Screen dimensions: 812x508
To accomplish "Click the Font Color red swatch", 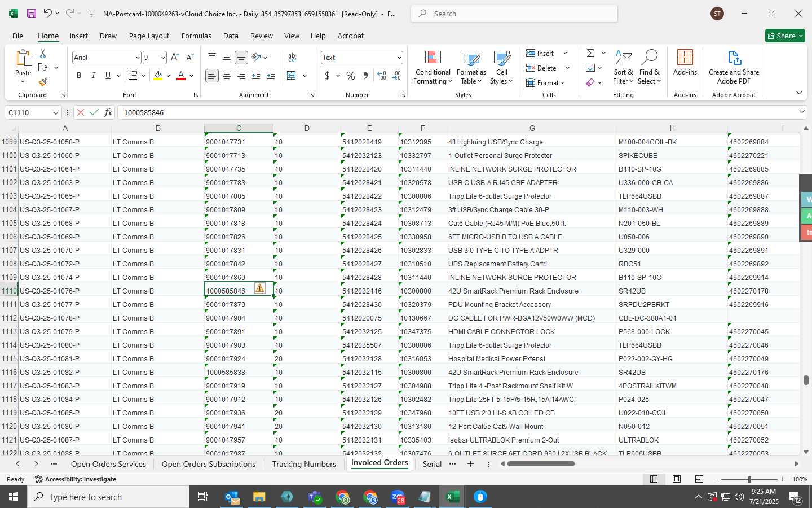I will tap(181, 76).
